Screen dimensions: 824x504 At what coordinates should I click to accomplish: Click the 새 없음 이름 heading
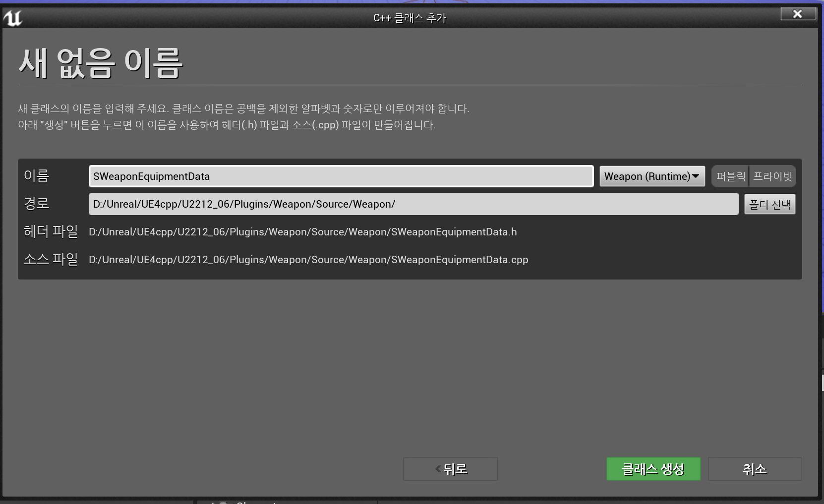click(x=101, y=63)
